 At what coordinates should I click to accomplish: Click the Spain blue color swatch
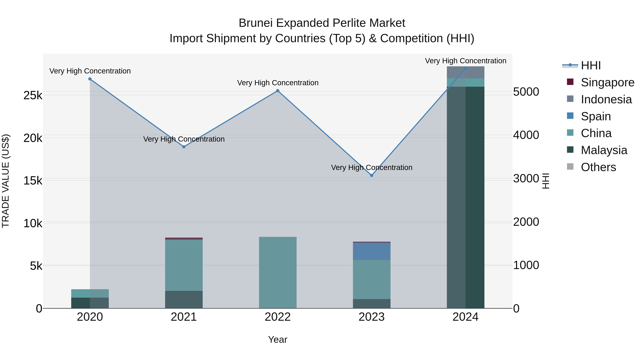[570, 116]
